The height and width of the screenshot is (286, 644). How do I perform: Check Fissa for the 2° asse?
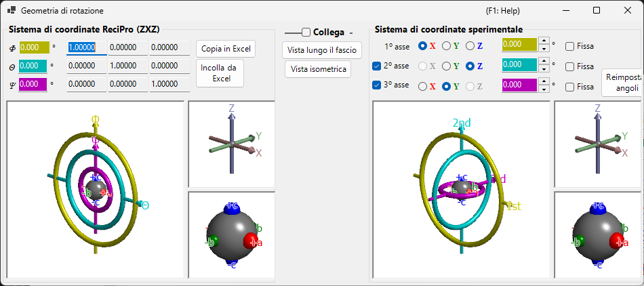coord(569,66)
